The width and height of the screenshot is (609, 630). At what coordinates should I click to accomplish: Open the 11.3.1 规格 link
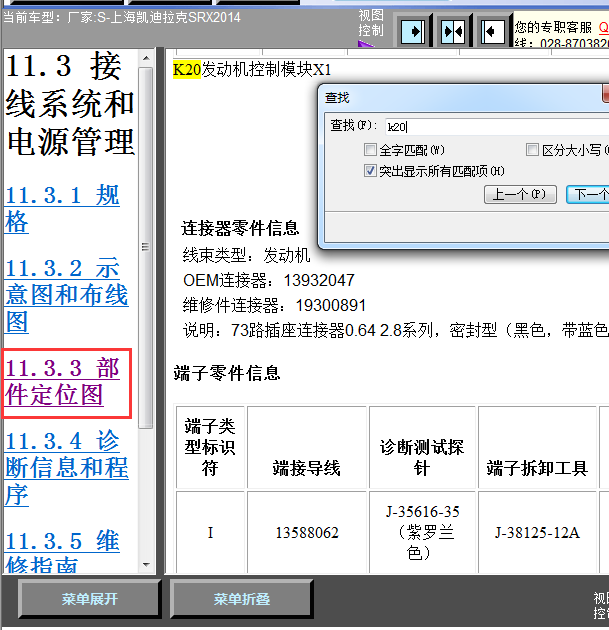62,209
